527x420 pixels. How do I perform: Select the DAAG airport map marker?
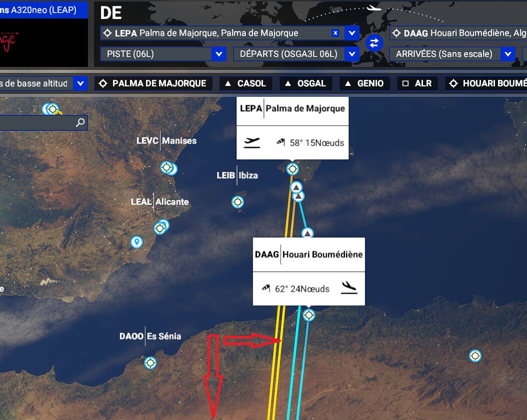309,315
